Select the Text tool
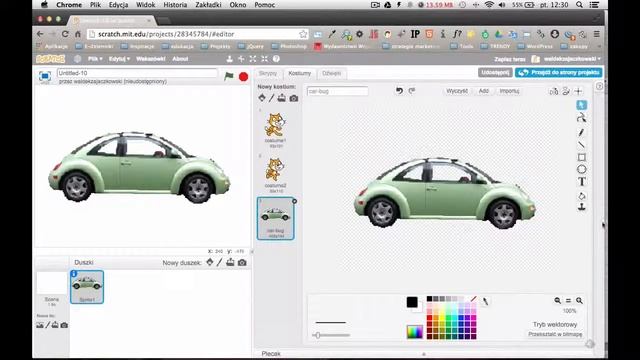This screenshot has height=360, width=640. [x=582, y=182]
